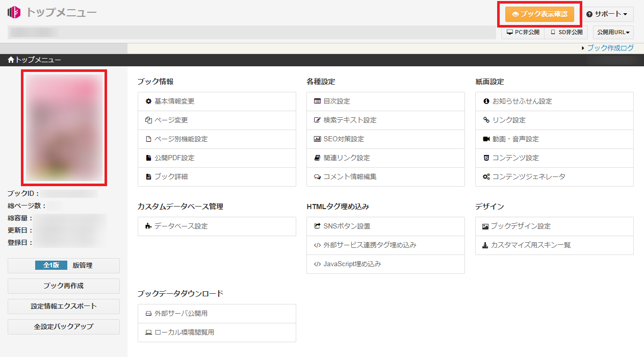
Task: Open ブックデザイン設定 via the image icon
Action: [486, 226]
